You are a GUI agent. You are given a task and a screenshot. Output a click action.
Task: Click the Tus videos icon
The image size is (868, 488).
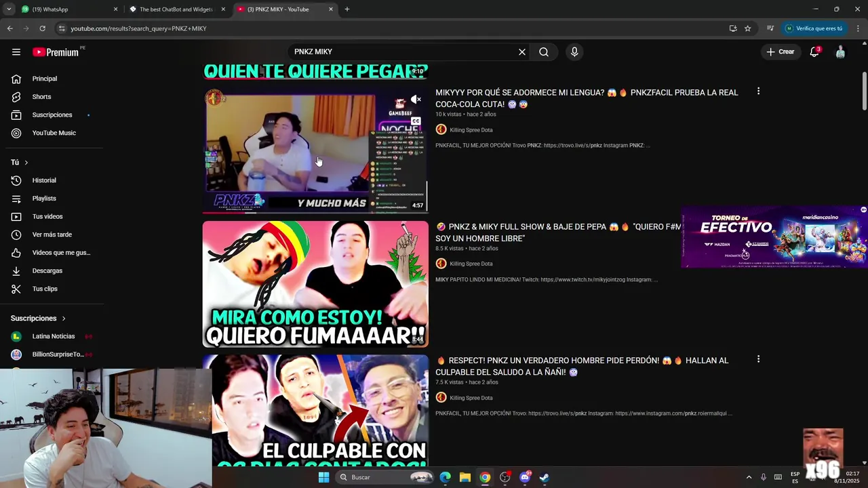pos(16,216)
